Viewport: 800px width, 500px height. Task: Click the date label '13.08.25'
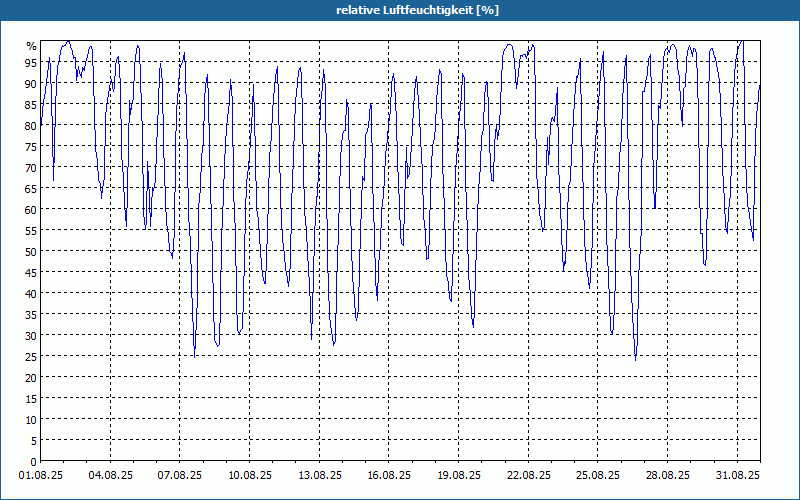click(319, 476)
